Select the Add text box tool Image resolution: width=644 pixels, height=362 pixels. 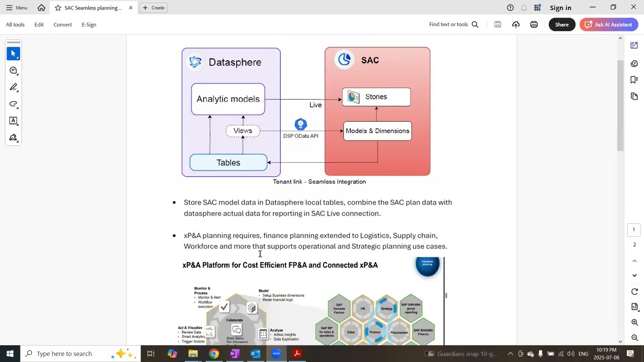pyautogui.click(x=14, y=121)
